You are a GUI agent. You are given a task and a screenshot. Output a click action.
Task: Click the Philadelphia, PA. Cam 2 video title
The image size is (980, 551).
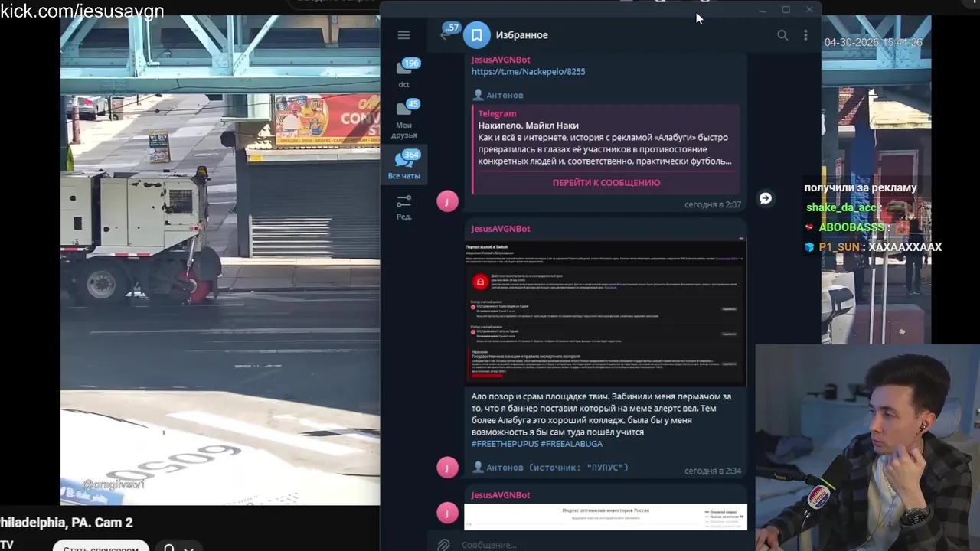tap(67, 523)
